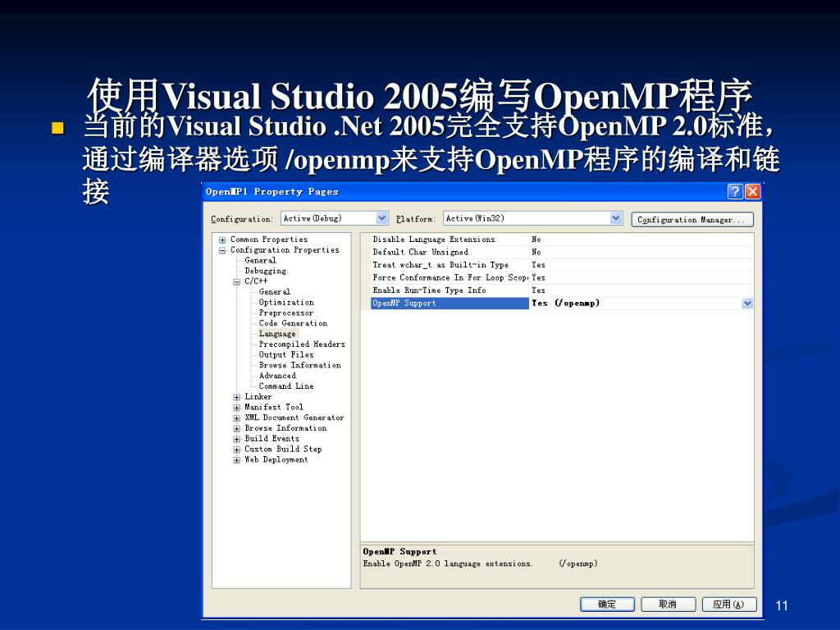Viewport: 840px width, 630px height.
Task: Select the Output Files tree item
Action: (286, 354)
